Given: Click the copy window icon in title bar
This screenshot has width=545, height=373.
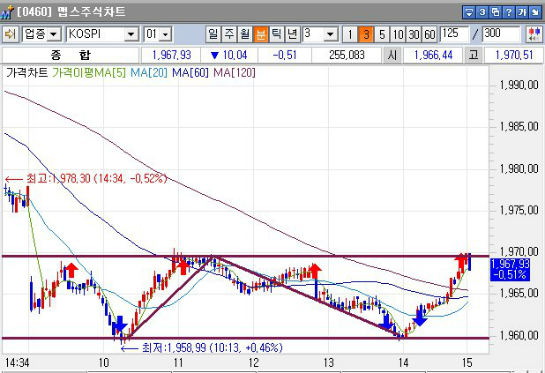Looking at the screenshot, I should coord(495,13).
